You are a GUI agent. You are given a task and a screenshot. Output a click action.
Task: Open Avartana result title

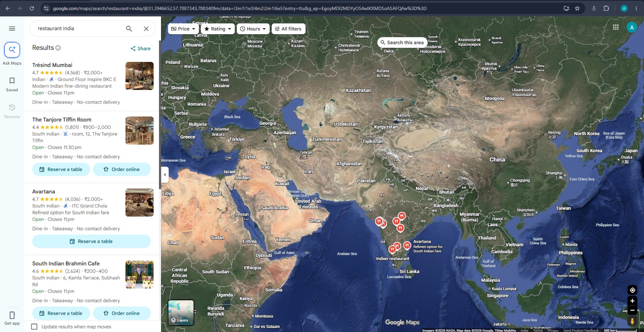pyautogui.click(x=43, y=192)
